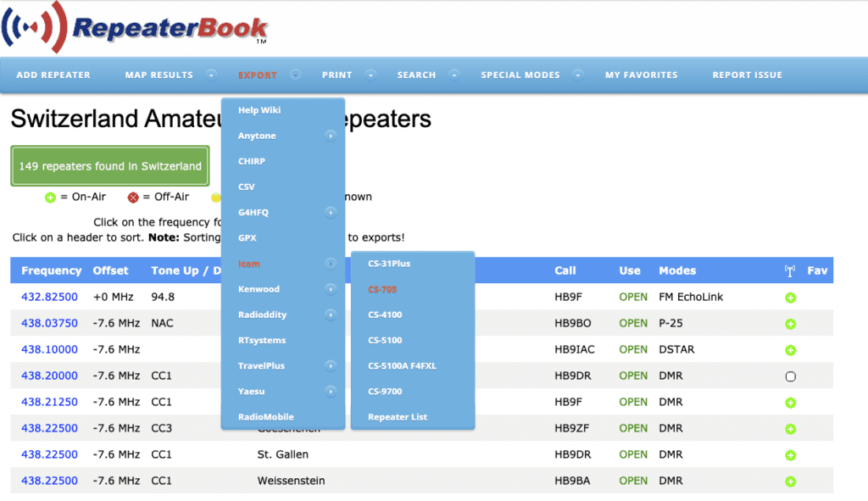
Task: Toggle the empty status box in HB9DR 438.20000 row
Action: [x=790, y=376]
